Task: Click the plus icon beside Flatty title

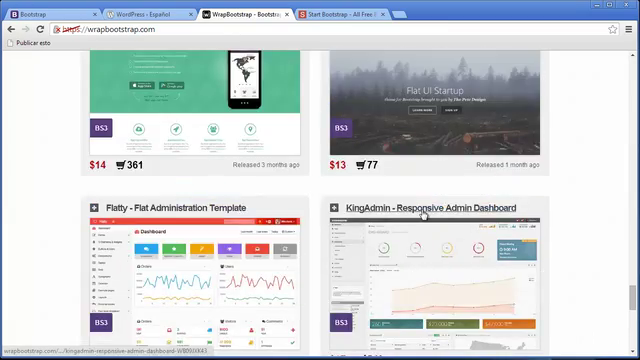Action: [94, 208]
